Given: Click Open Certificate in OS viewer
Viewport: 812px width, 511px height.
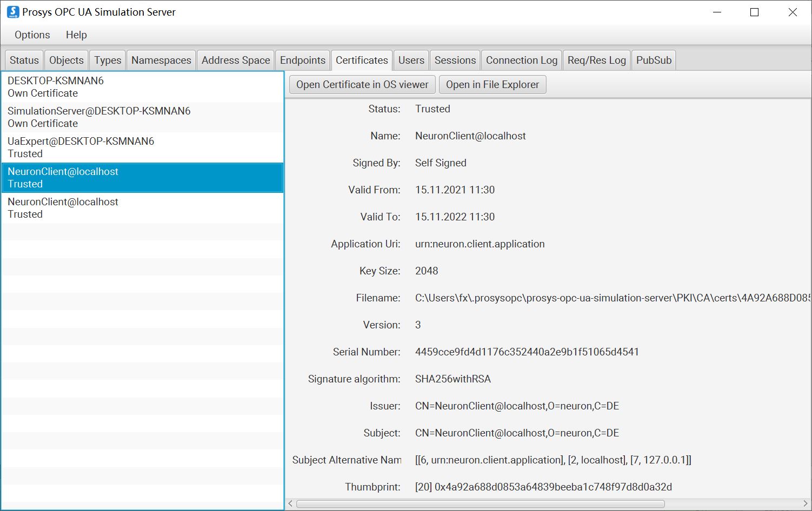Looking at the screenshot, I should (x=361, y=84).
